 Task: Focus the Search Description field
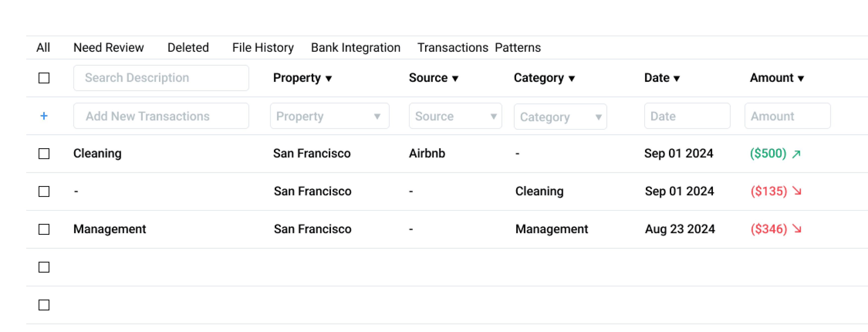pyautogui.click(x=161, y=78)
